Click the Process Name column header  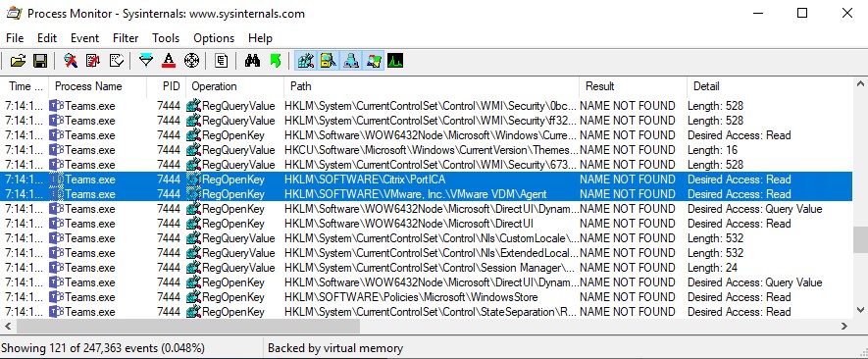98,86
